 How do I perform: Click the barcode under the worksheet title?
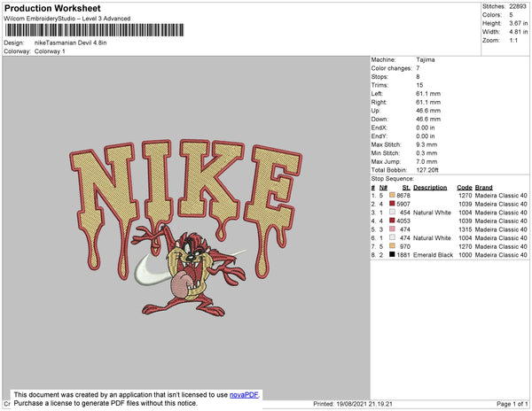(94, 30)
